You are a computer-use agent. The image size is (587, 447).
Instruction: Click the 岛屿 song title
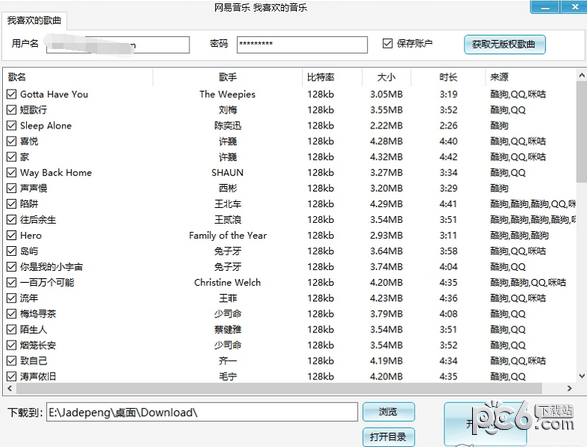(29, 251)
